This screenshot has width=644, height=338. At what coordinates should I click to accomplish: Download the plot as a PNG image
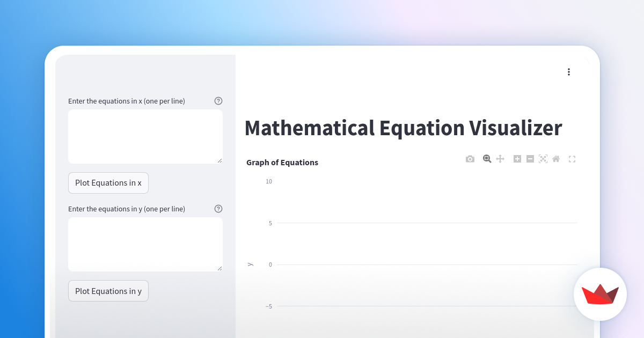click(x=470, y=159)
